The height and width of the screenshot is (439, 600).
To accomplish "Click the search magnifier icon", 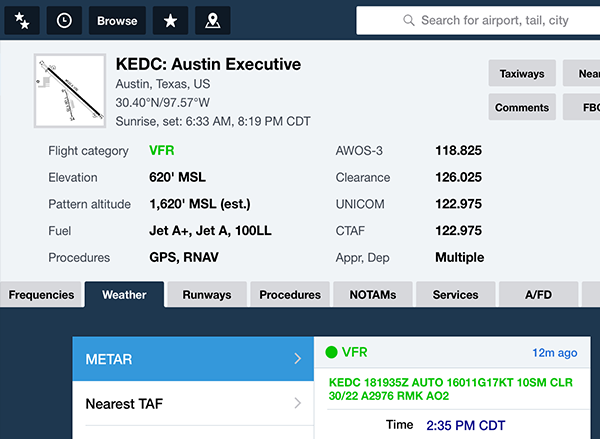I will pos(408,20).
